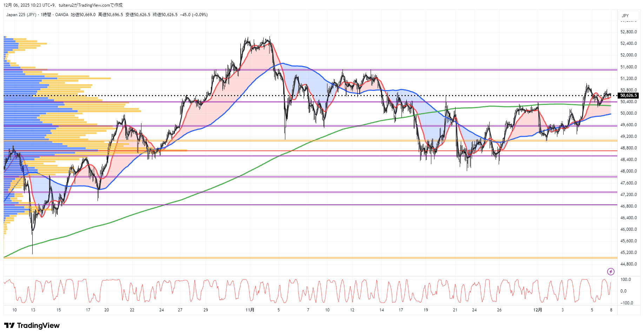The image size is (644, 336).
Task: Click the 11月 date on time axis
Action: (x=250, y=310)
